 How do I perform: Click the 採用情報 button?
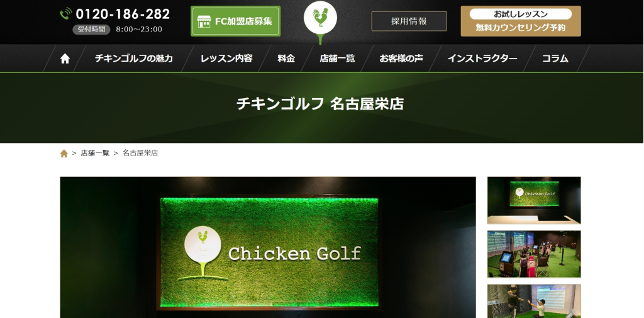[409, 21]
